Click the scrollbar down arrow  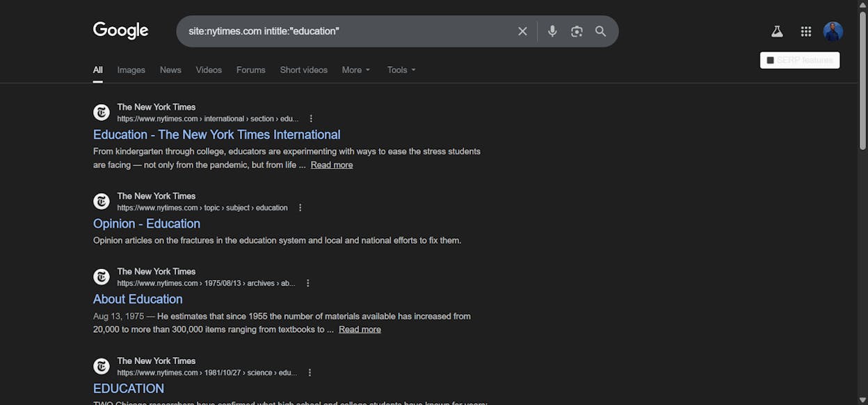point(862,400)
